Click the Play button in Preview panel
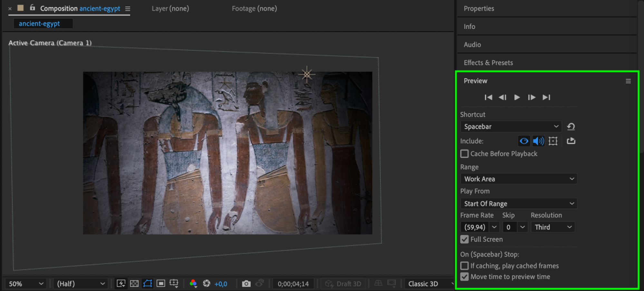The width and height of the screenshot is (644, 291). tap(517, 97)
